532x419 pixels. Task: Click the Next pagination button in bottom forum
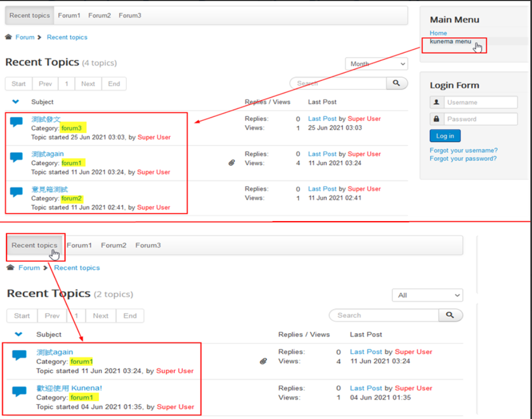[100, 316]
